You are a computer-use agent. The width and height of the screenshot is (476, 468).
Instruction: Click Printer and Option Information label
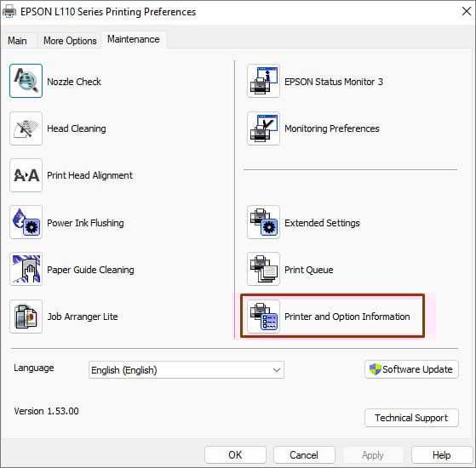coord(347,317)
